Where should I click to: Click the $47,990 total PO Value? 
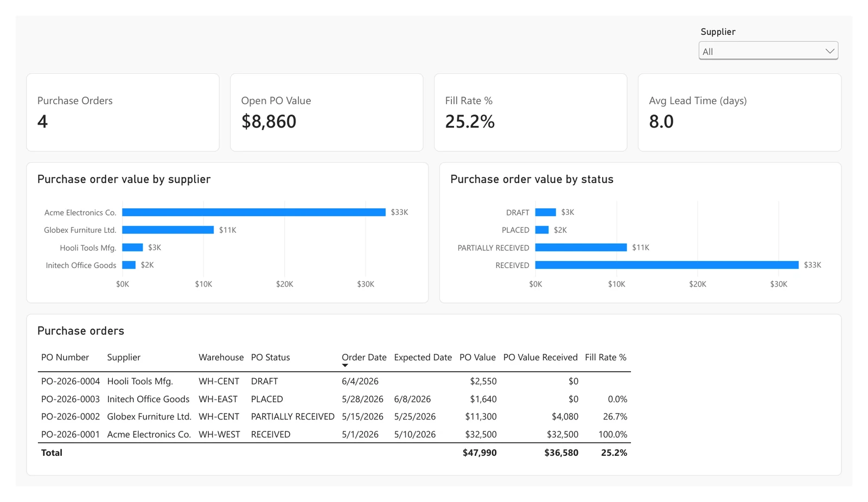(x=480, y=453)
